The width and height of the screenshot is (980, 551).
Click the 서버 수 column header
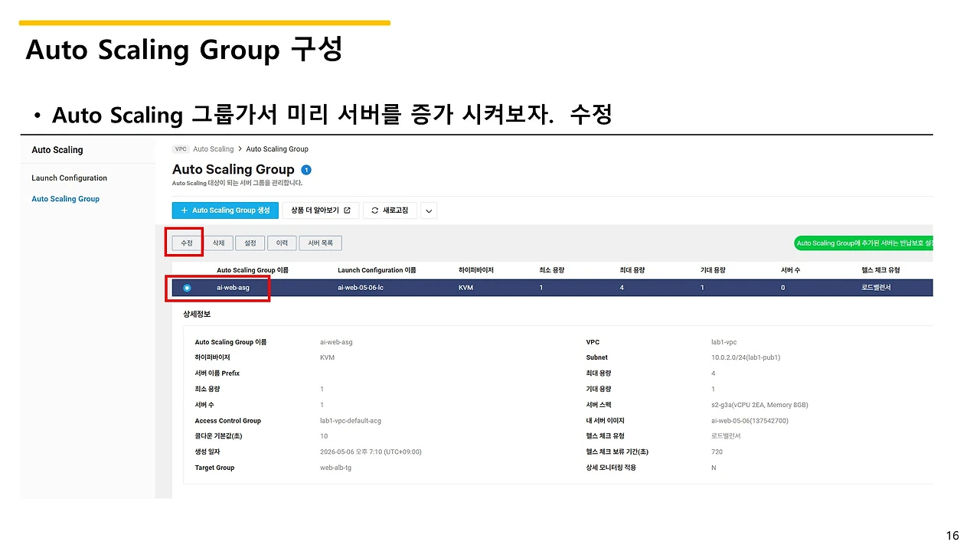click(x=791, y=270)
